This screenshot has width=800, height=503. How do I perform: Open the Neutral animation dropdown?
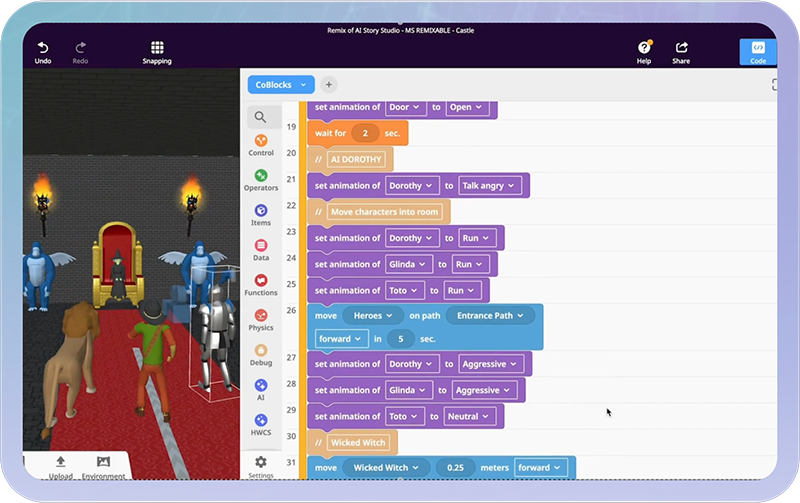click(x=469, y=416)
